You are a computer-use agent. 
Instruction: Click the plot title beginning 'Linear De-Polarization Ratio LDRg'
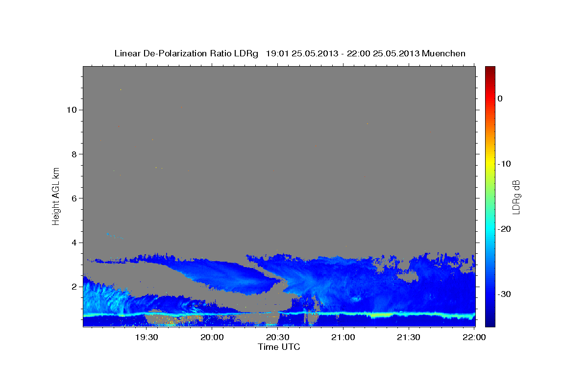coord(290,53)
